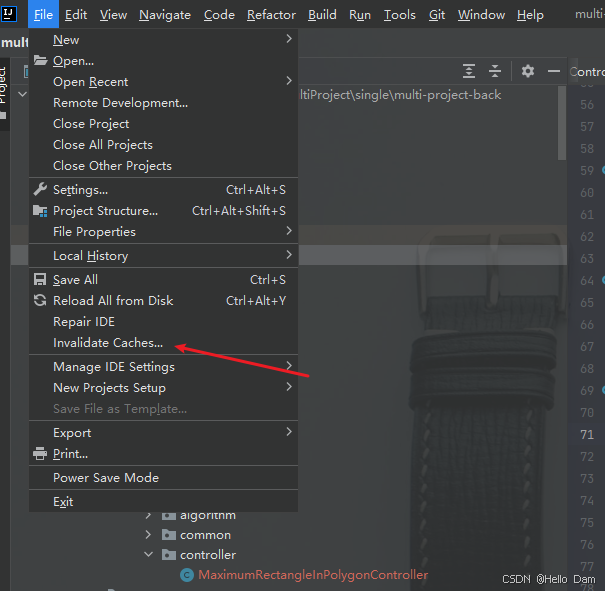The width and height of the screenshot is (605, 591).
Task: Choose Close All Projects
Action: point(163,145)
